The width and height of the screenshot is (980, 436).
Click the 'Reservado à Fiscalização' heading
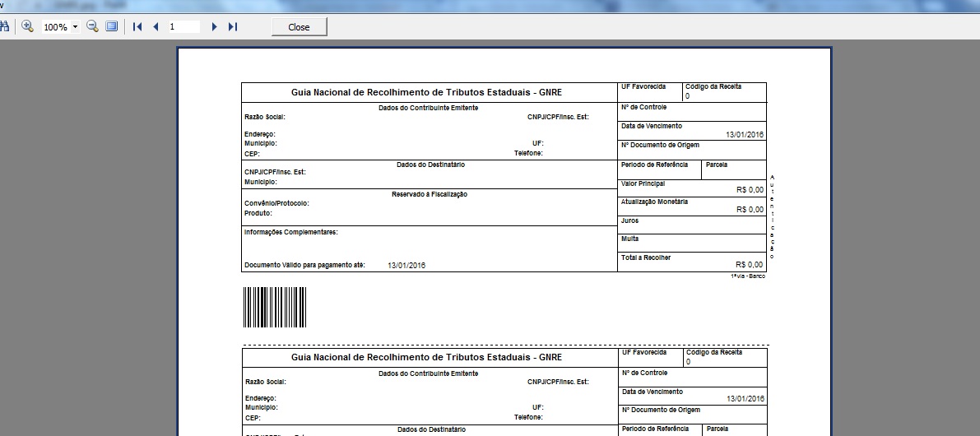click(430, 194)
